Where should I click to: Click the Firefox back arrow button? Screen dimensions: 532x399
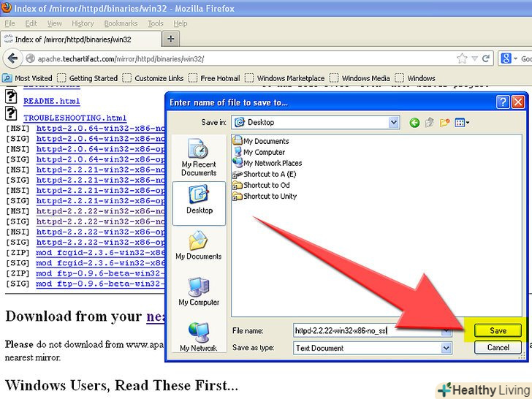12,58
